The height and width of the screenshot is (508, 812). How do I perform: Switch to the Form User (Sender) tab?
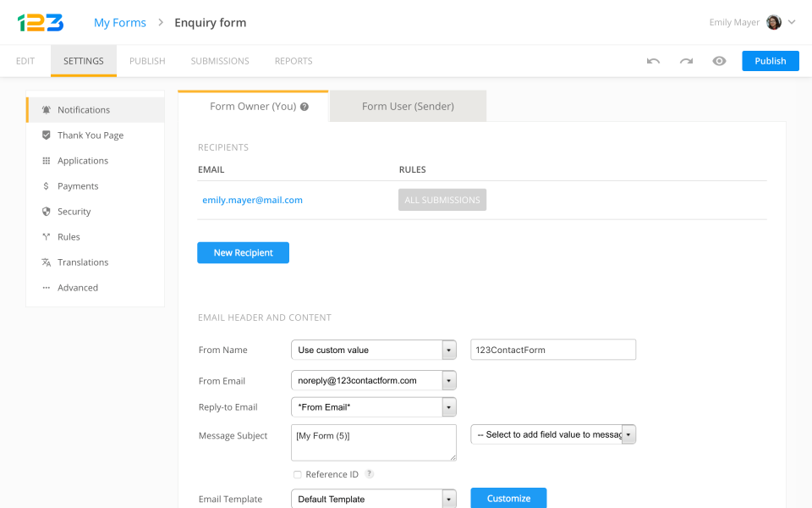pos(408,107)
